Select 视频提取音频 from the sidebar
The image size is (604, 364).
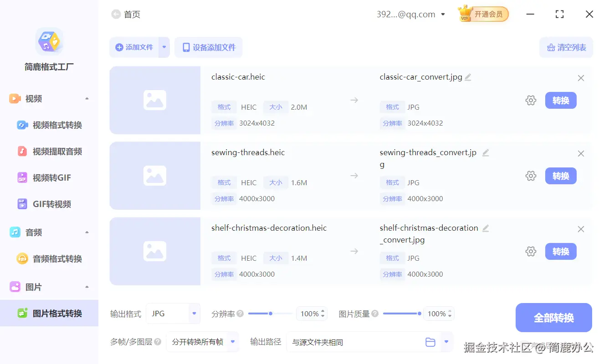54,151
